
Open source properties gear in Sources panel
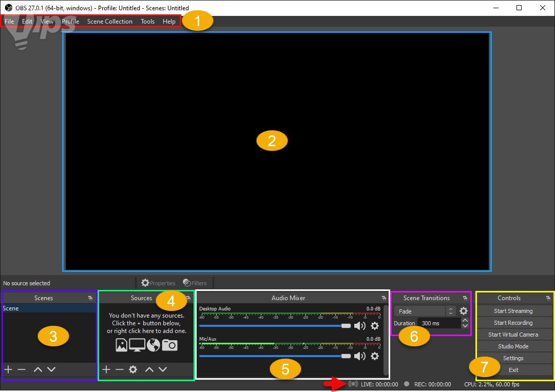point(133,369)
